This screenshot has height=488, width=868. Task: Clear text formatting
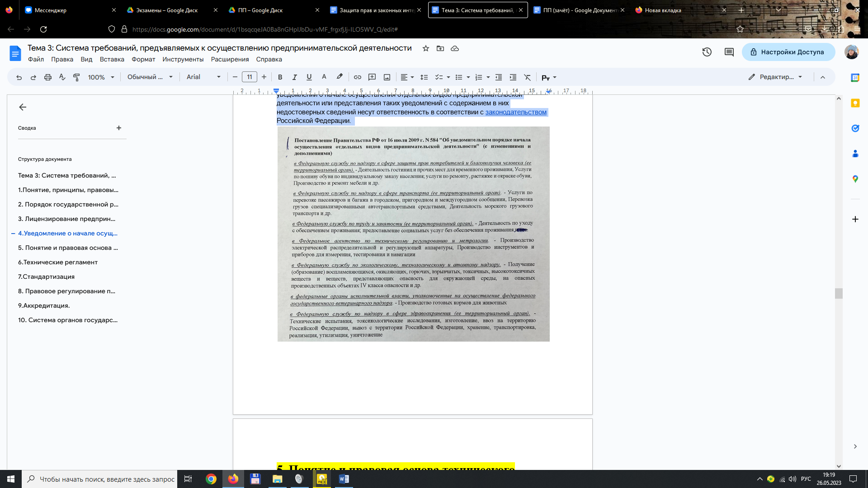click(528, 77)
